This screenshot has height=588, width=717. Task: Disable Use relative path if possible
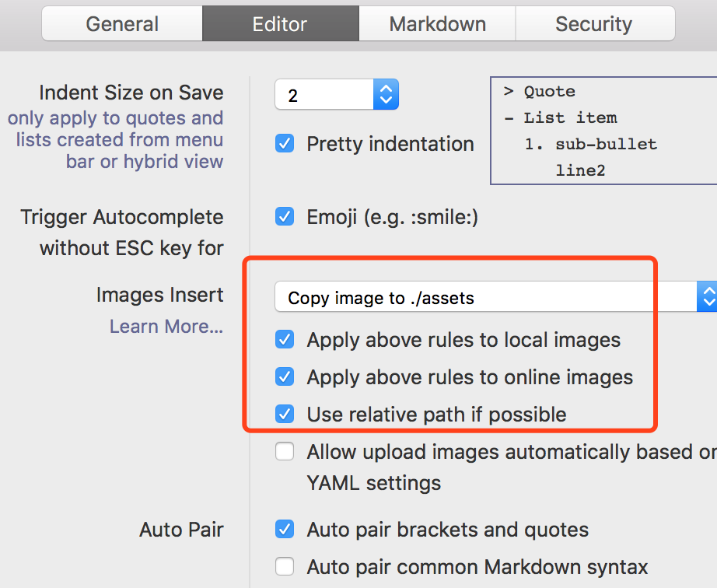click(285, 414)
